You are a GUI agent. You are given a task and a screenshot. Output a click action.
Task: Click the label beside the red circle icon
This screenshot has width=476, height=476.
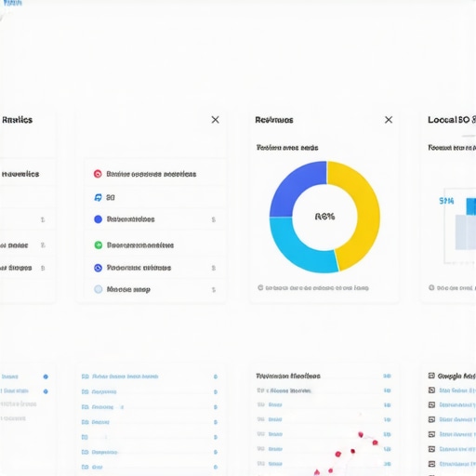tap(152, 174)
